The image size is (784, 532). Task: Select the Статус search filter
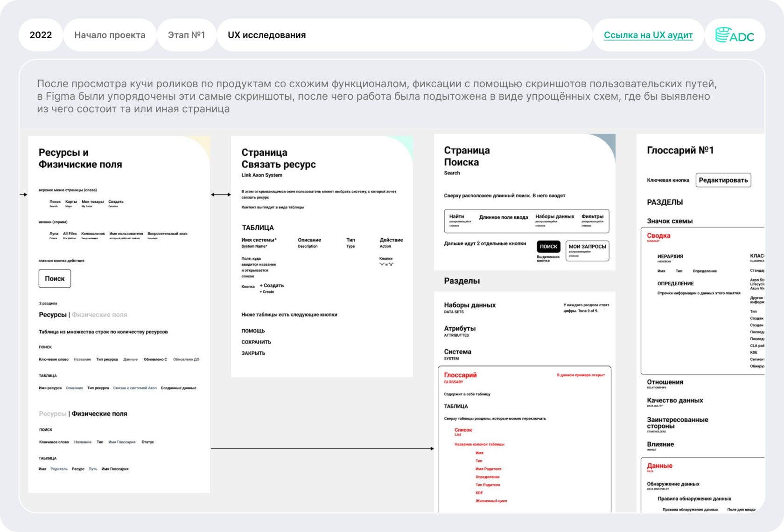[x=147, y=442]
